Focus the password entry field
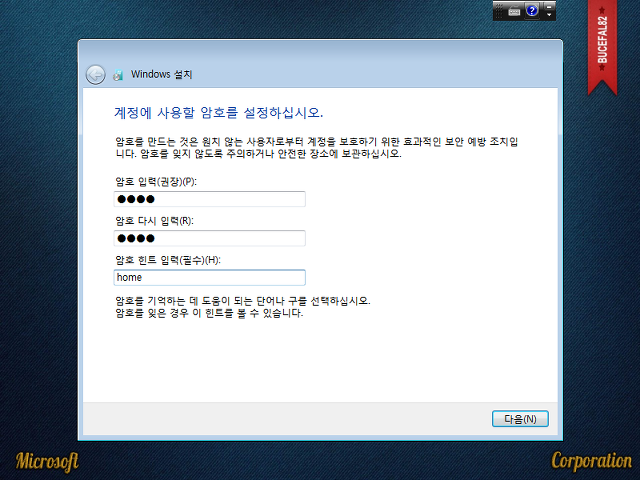The width and height of the screenshot is (640, 480). (x=209, y=199)
